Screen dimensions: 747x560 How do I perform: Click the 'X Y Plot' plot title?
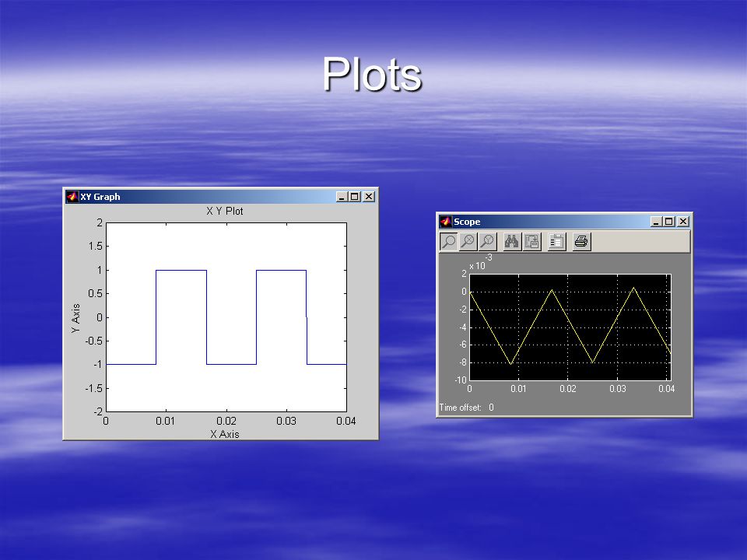[224, 211]
